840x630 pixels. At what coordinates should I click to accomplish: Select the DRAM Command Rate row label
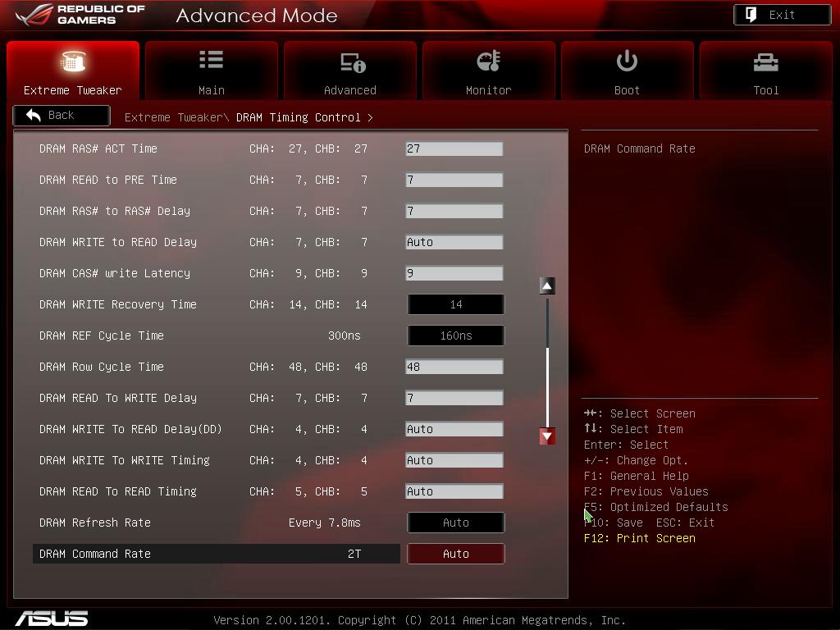point(95,554)
